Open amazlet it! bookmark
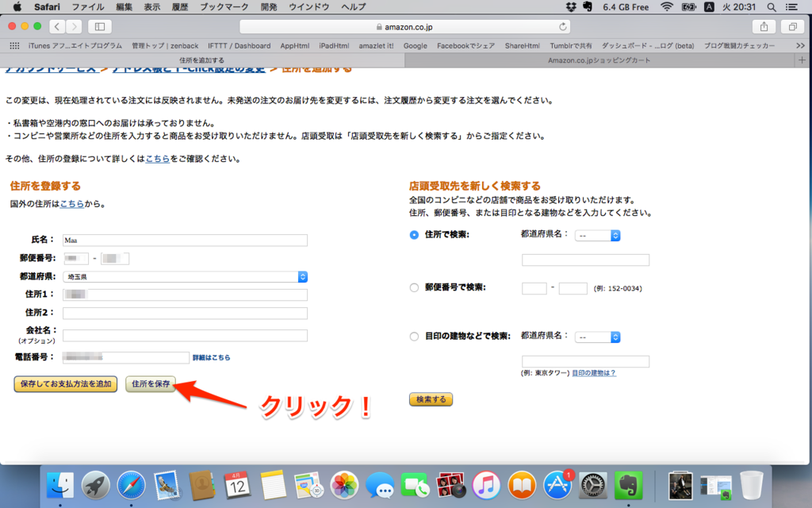The height and width of the screenshot is (508, 812). (x=376, y=45)
